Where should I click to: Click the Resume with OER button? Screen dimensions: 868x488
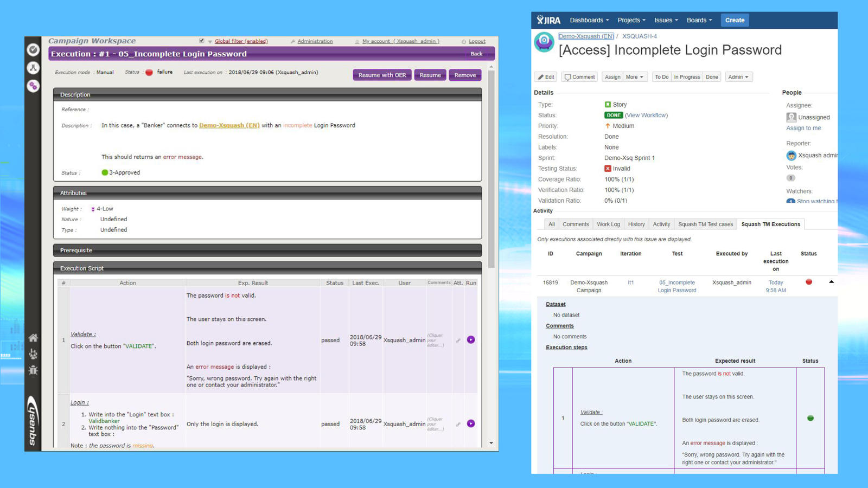click(x=382, y=75)
